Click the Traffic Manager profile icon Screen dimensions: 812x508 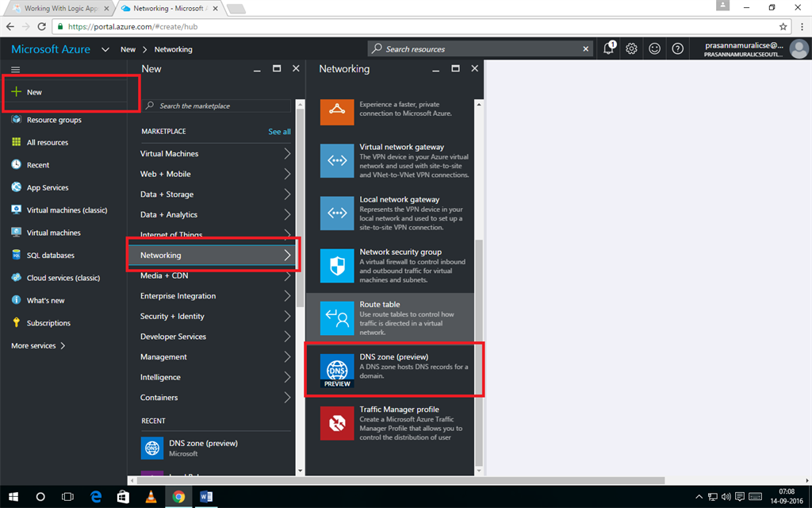[337, 423]
